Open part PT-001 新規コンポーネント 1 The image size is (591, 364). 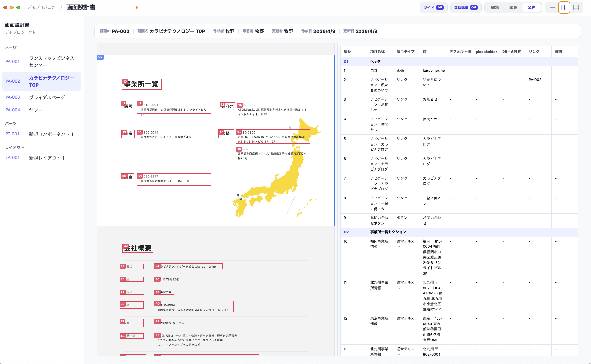[x=41, y=134]
